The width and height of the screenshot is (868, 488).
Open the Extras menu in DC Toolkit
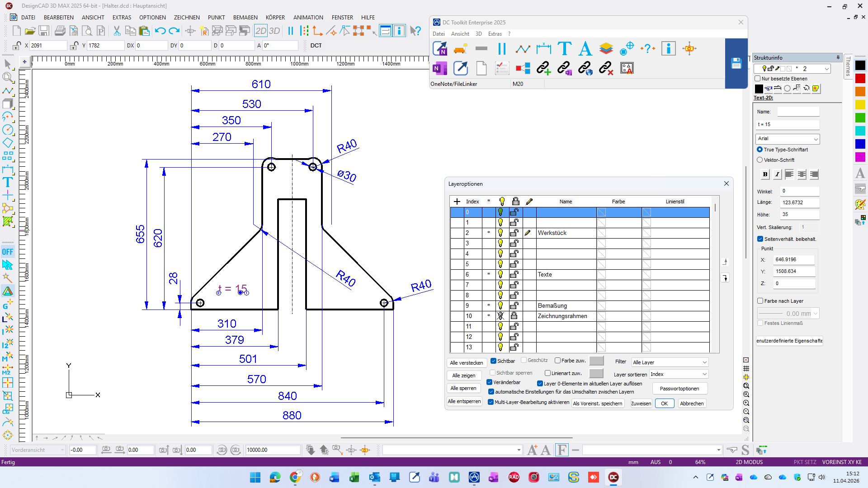click(x=495, y=34)
